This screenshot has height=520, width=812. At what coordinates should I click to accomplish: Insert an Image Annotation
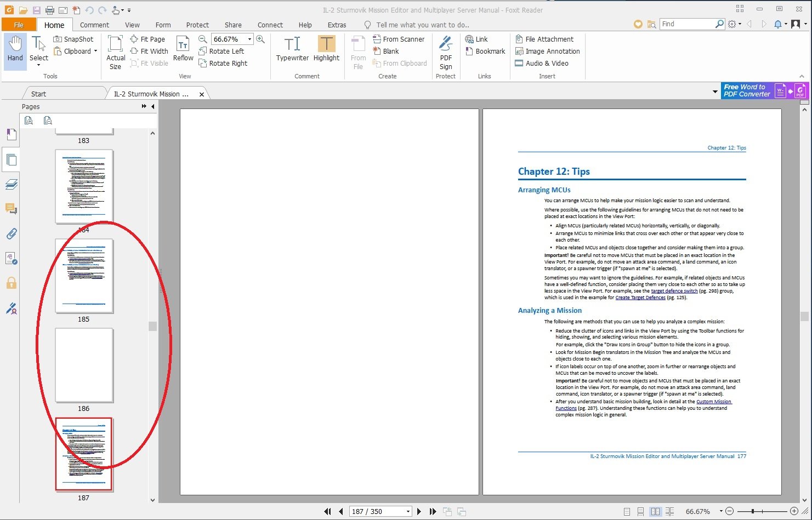(547, 52)
